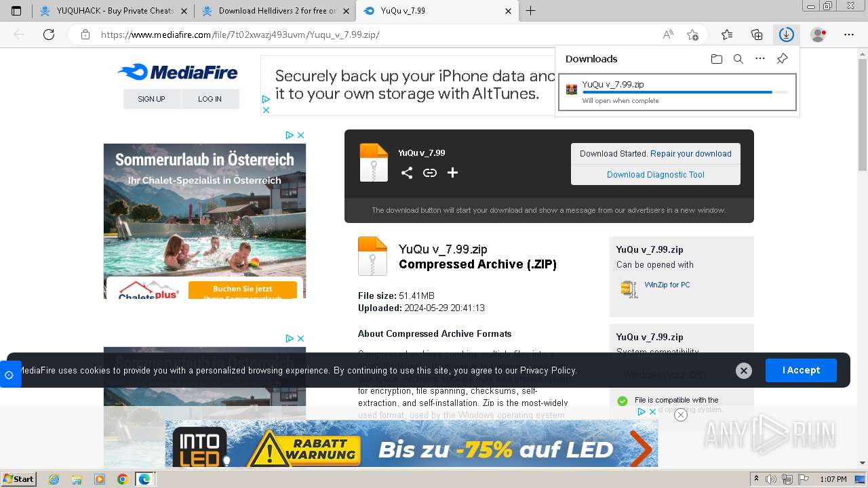Image resolution: width=868 pixels, height=488 pixels.
Task: Open volume control in system tray
Action: [770, 479]
